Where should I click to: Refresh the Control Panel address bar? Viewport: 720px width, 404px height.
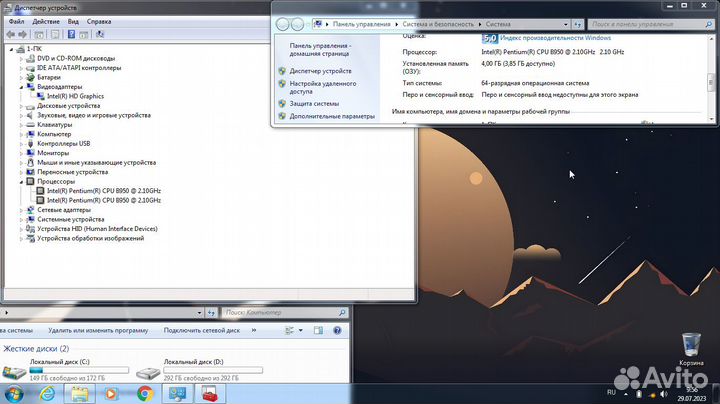pyautogui.click(x=578, y=24)
